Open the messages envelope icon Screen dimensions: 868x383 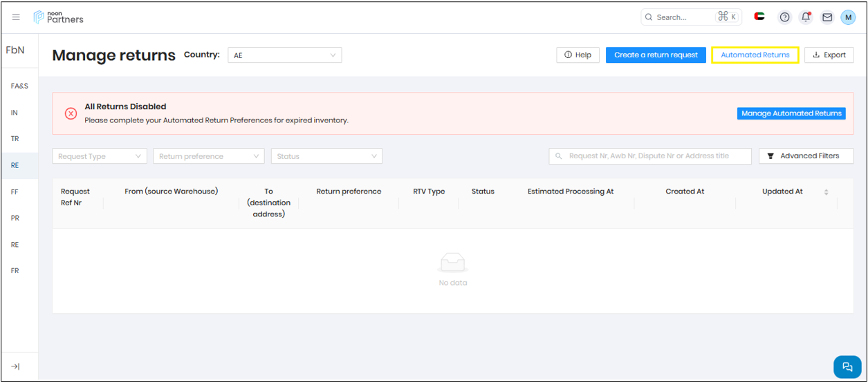(x=827, y=17)
